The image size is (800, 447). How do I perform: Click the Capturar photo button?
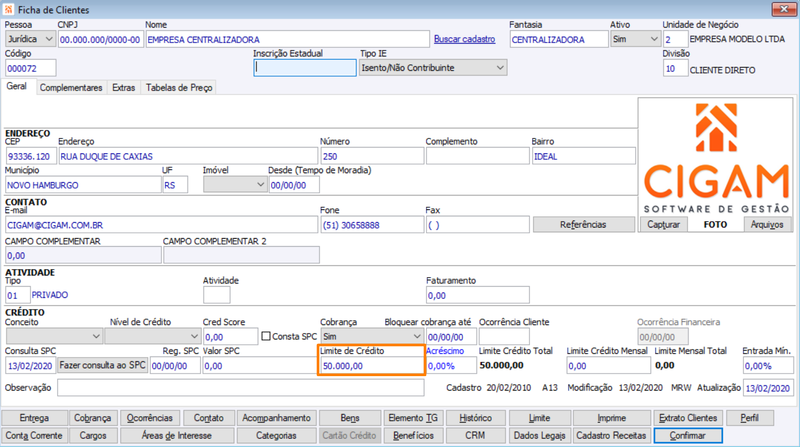coord(663,225)
